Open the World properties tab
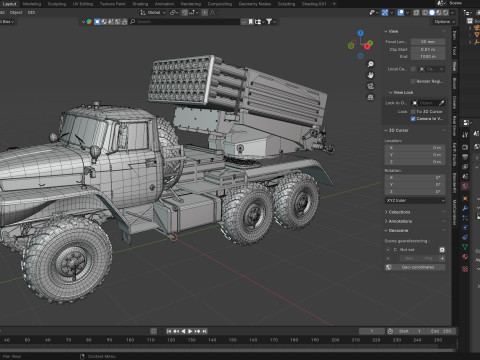This screenshot has height=360, width=480. pyautogui.click(x=465, y=186)
